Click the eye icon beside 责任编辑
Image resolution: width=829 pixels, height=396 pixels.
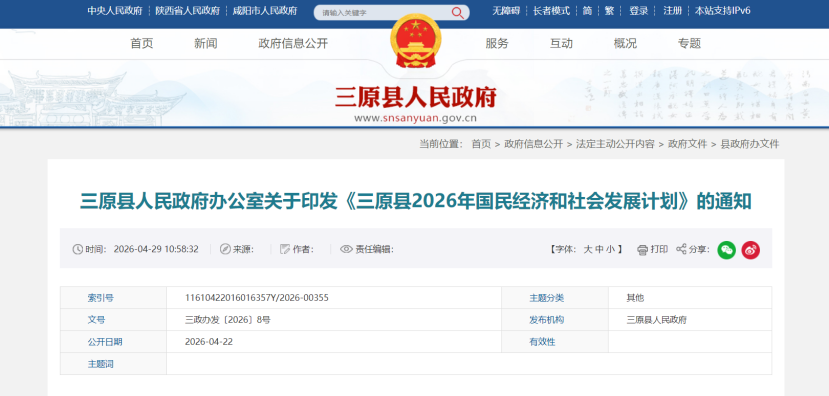click(346, 249)
